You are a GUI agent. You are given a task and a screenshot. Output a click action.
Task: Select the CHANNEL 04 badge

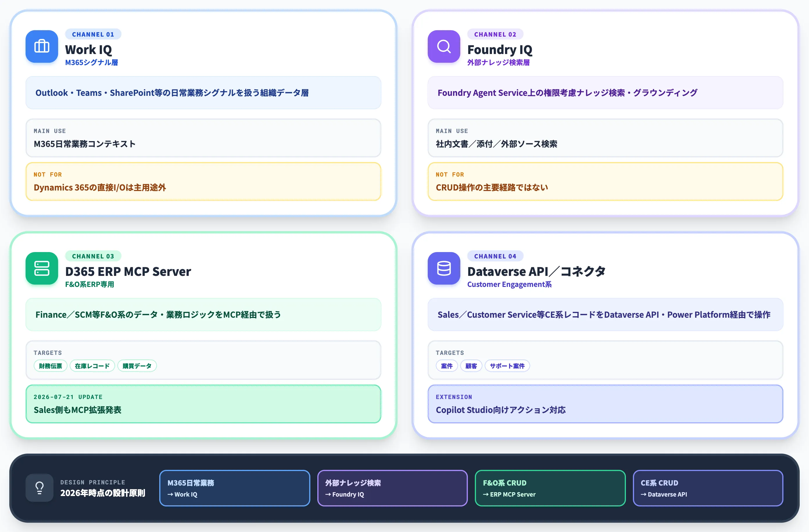(495, 256)
